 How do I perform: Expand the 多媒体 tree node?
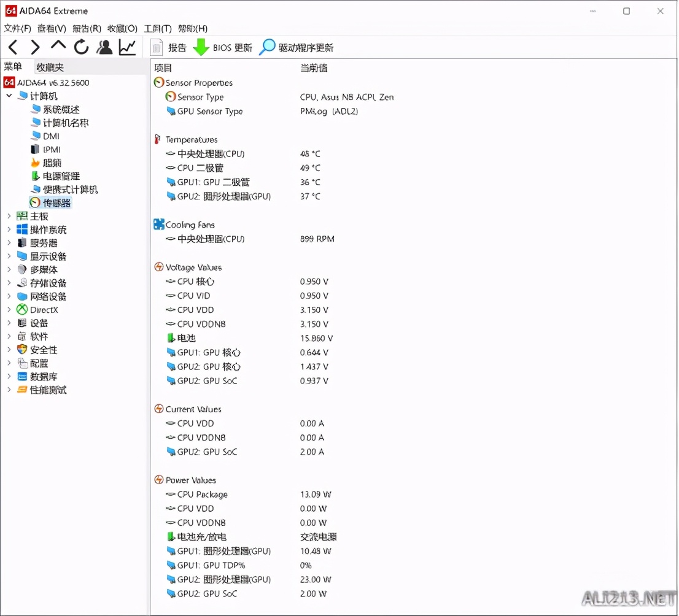click(x=9, y=269)
